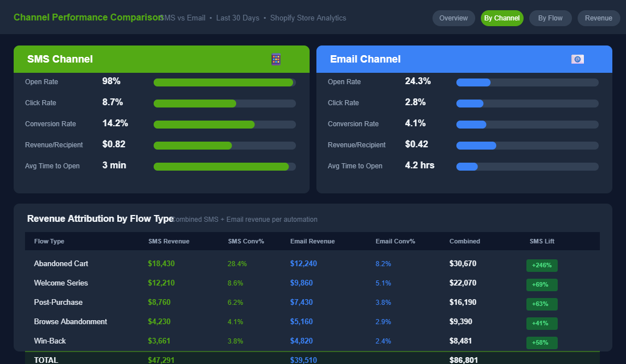Click the By Channel toggle button
This screenshot has height=364, width=626.
tap(502, 18)
